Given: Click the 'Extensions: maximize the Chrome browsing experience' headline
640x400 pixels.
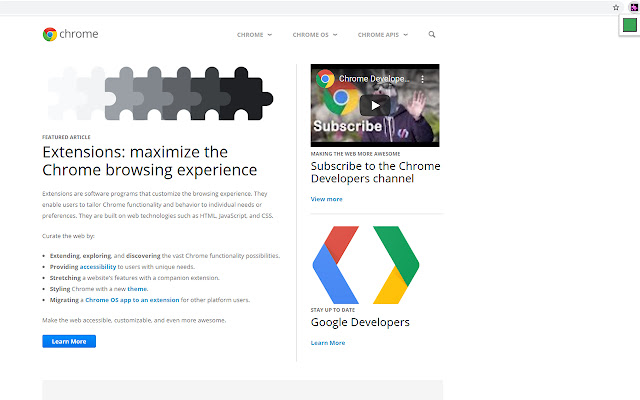Looking at the screenshot, I should [150, 161].
